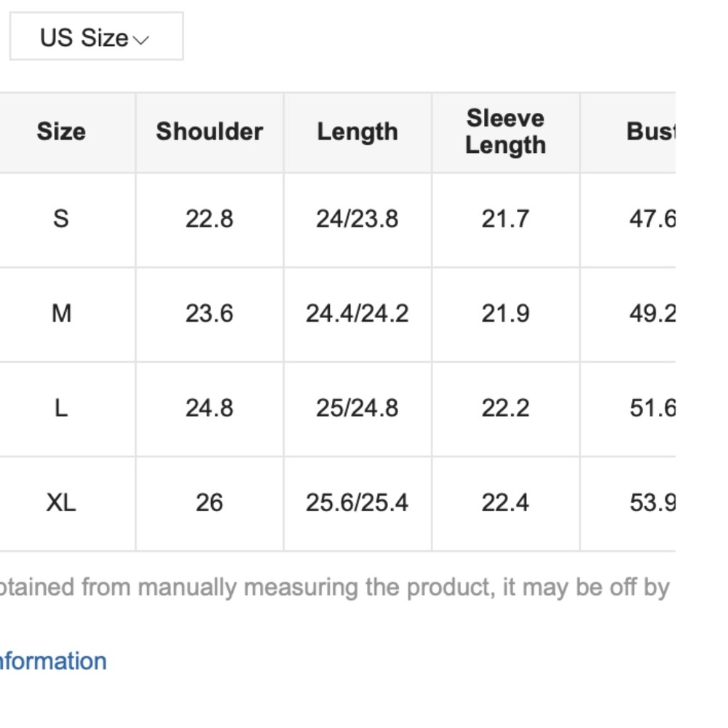Click the Shoulder column header

(x=210, y=131)
